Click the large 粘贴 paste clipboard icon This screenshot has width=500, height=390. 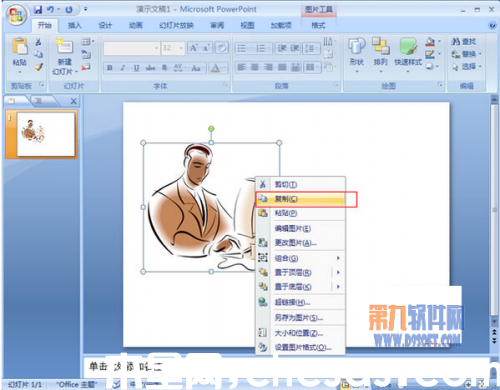[x=20, y=46]
